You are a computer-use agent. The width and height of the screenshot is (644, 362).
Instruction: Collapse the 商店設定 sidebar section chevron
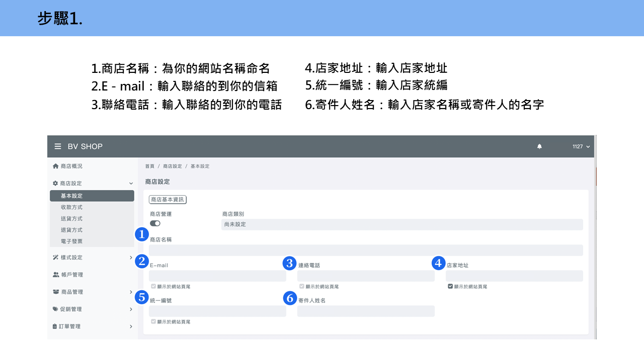click(x=131, y=184)
